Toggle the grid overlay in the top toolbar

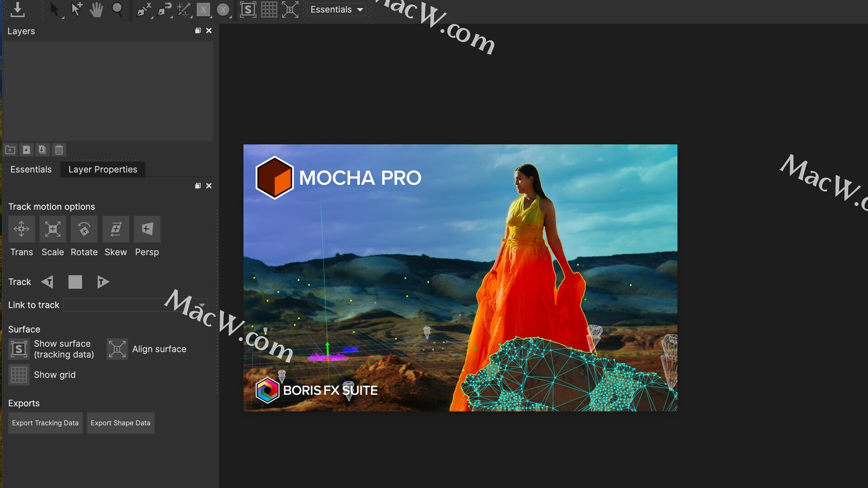point(269,9)
